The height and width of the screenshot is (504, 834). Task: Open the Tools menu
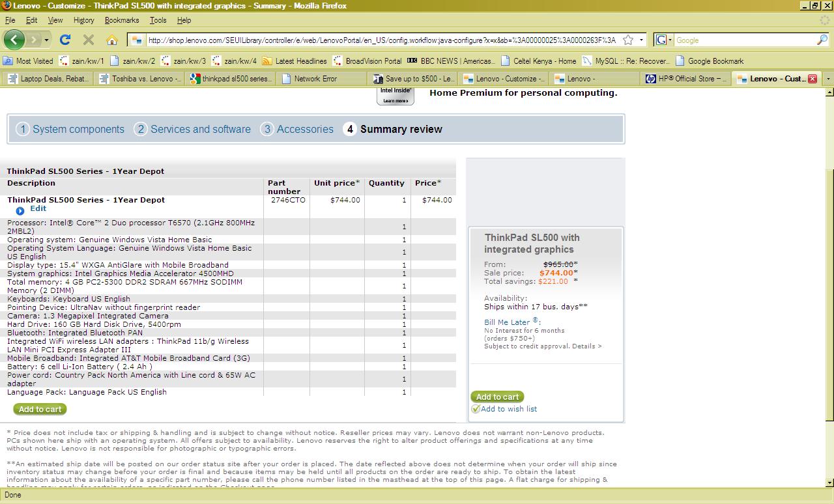click(x=158, y=20)
